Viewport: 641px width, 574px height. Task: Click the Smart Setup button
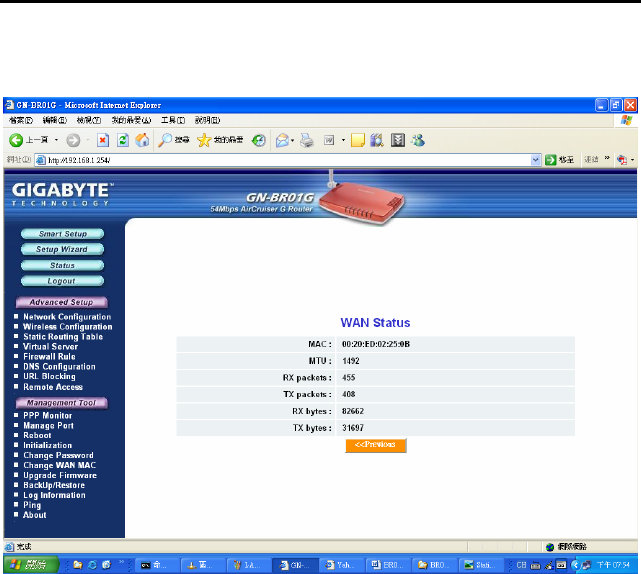click(x=63, y=234)
